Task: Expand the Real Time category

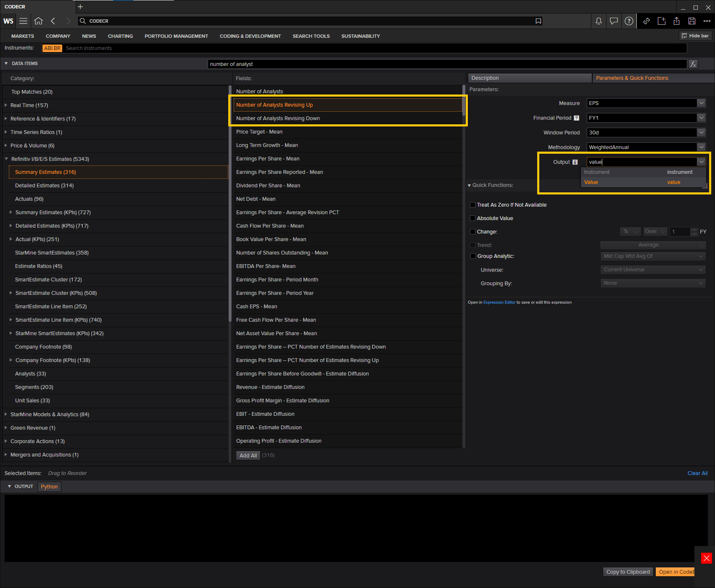Action: tap(6, 105)
